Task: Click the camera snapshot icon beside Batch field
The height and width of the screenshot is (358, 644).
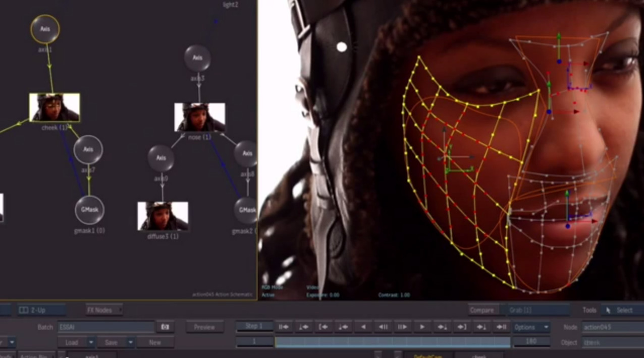Action: (x=165, y=327)
